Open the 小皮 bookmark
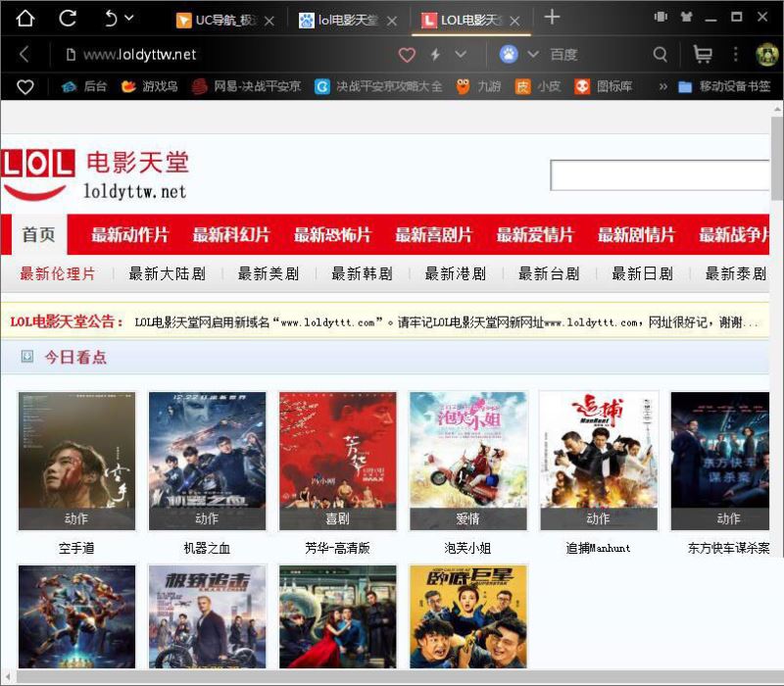The image size is (784, 686). 538,86
